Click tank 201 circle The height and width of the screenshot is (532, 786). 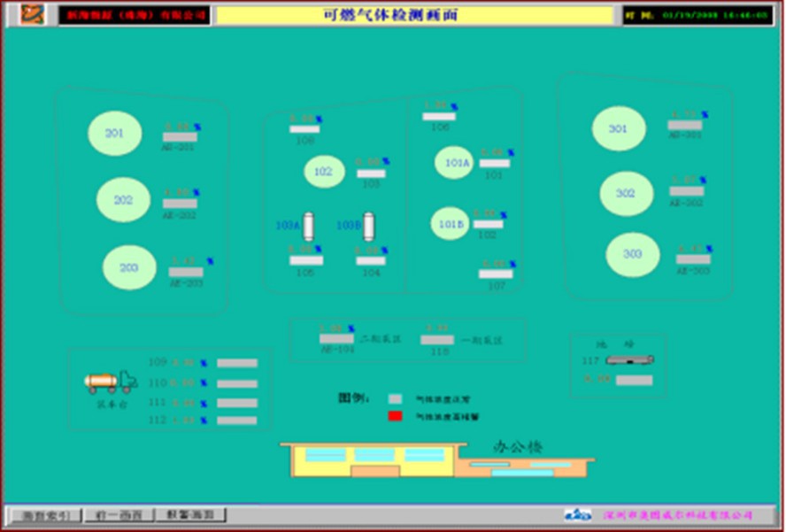click(115, 134)
